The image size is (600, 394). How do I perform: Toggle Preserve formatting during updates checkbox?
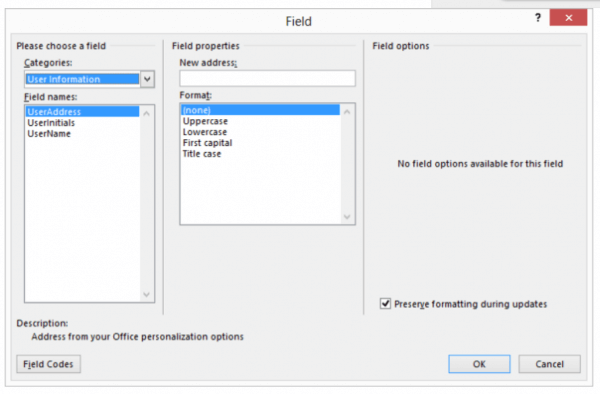point(385,304)
